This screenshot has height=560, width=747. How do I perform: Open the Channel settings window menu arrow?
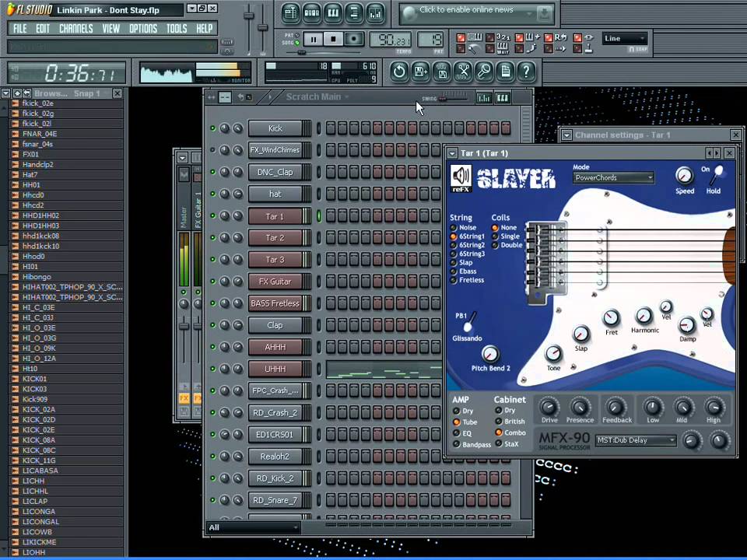566,135
